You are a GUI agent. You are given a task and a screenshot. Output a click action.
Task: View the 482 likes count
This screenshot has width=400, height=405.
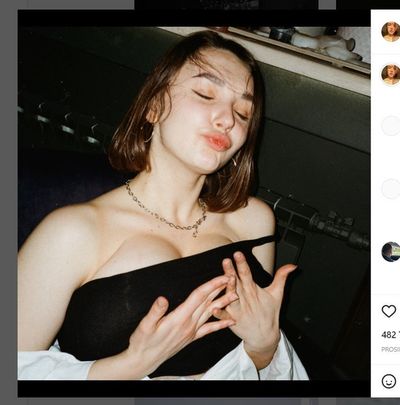pos(390,335)
